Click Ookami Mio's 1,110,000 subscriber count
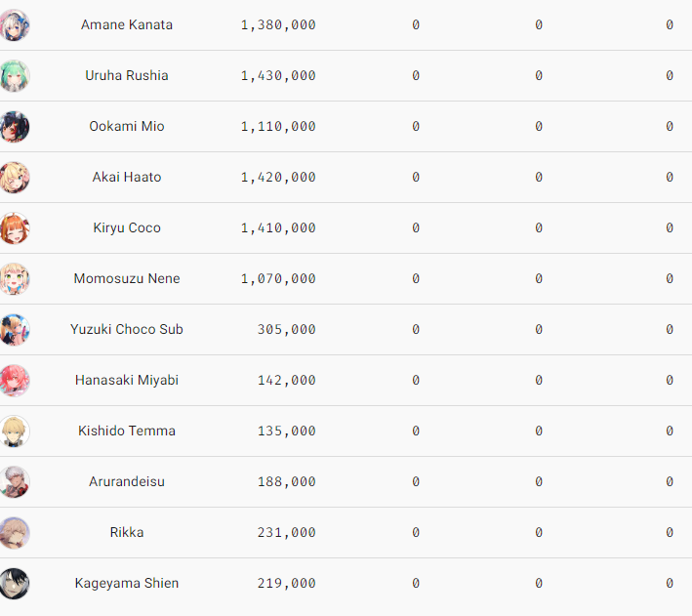The image size is (692, 616). (x=278, y=127)
